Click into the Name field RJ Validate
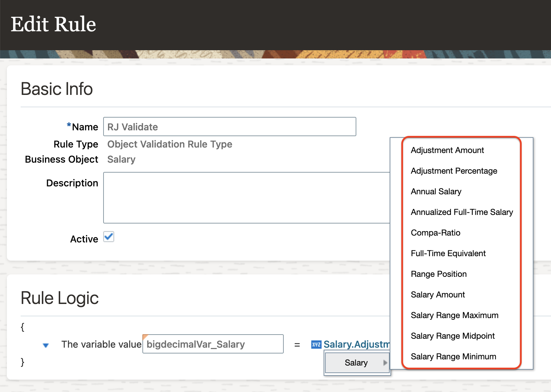Viewport: 551px width, 392px height. point(229,127)
